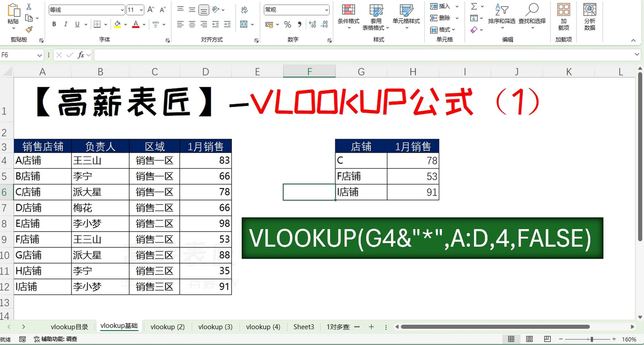Screen dimensions: 644x345
Task: Switch to the vlookup (2) sheet tab
Action: tap(168, 327)
